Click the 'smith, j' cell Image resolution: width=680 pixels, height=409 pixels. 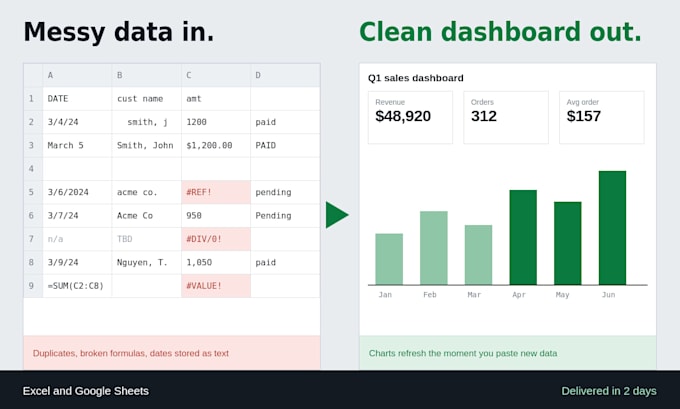[147, 122]
